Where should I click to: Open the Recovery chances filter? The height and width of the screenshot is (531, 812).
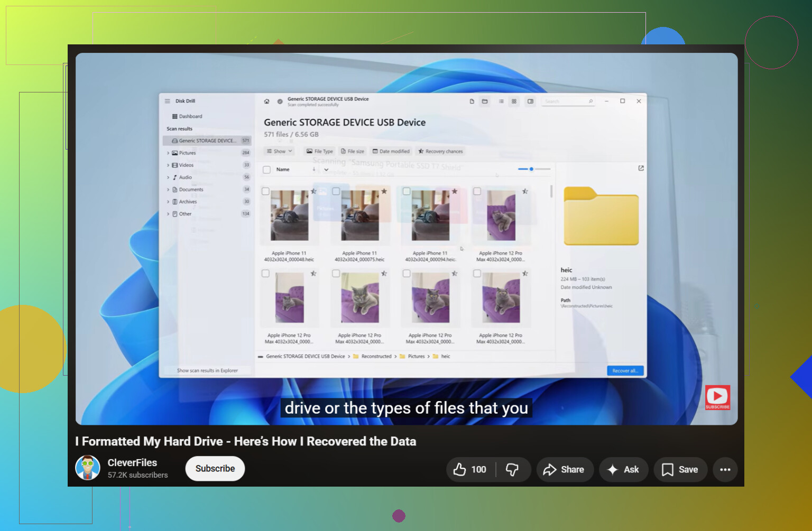tap(440, 152)
